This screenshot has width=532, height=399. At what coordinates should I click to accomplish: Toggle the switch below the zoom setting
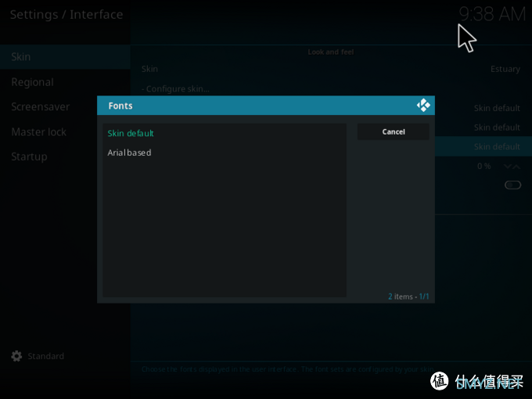coord(512,185)
